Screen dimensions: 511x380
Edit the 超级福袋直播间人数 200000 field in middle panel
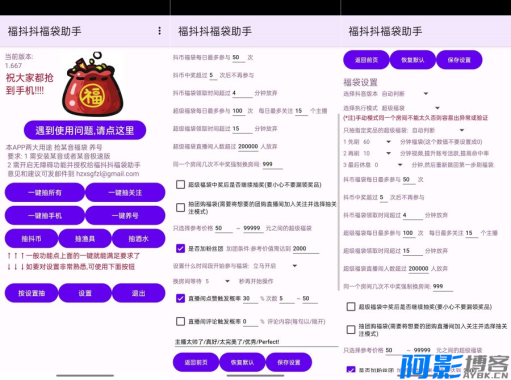[248, 147]
